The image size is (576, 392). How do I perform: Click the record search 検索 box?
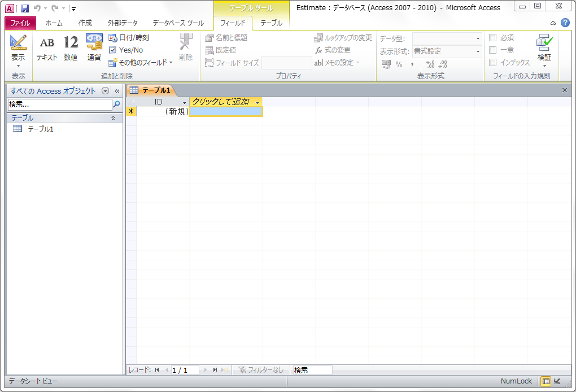[x=312, y=370]
